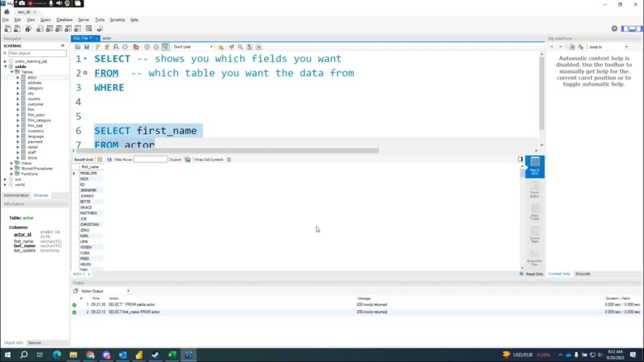Click the create new table icon
The image size is (644, 362).
[50, 29]
